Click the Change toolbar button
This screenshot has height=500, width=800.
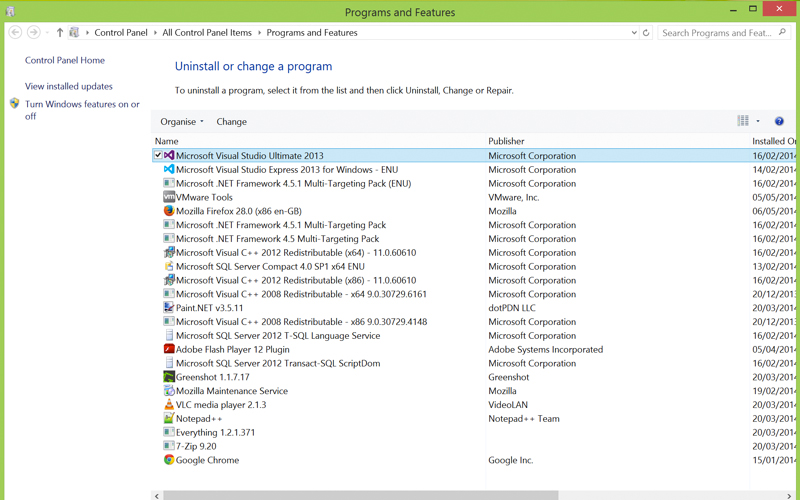pyautogui.click(x=231, y=122)
